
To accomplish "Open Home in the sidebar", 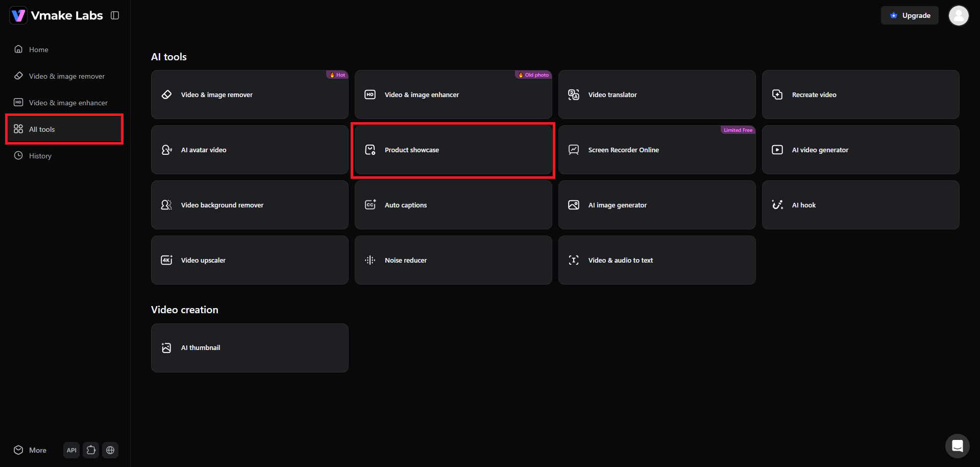I will [x=65, y=50].
